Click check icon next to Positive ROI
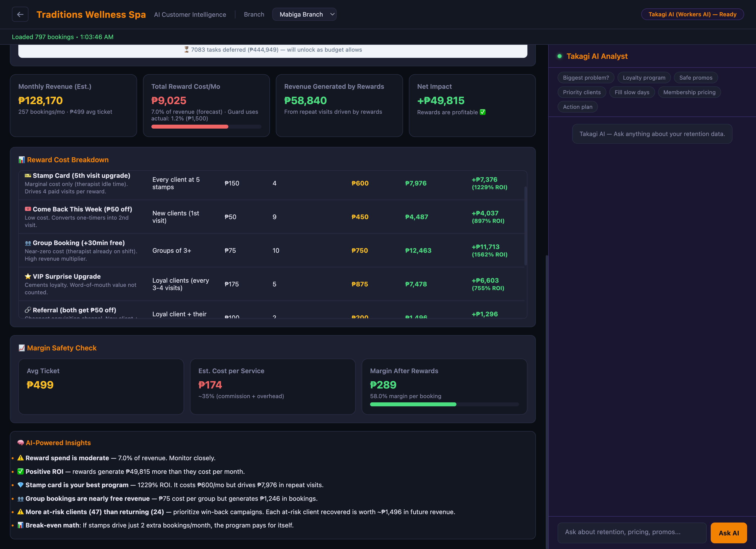 (21, 472)
